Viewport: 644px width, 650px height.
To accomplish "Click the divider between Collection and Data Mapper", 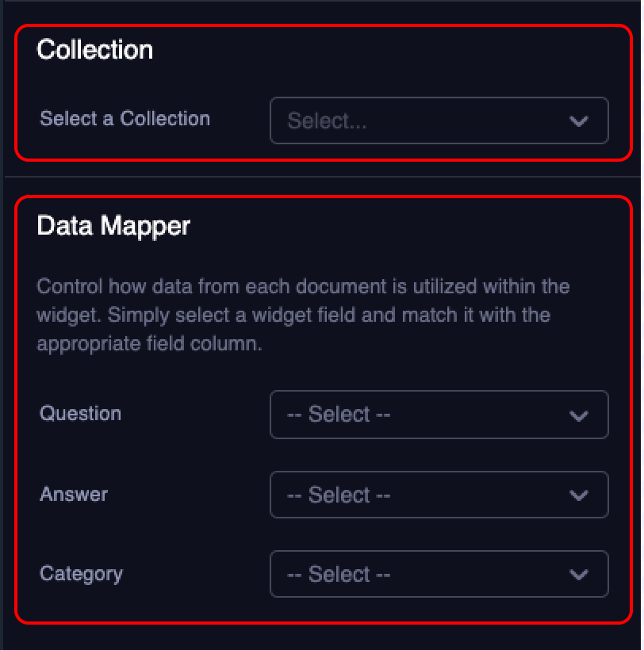I will pyautogui.click(x=320, y=176).
